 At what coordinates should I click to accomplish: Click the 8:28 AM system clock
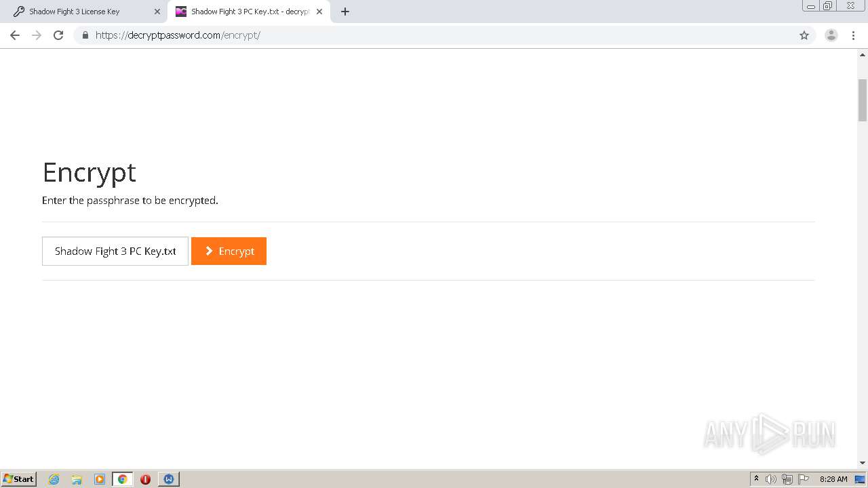(x=833, y=479)
